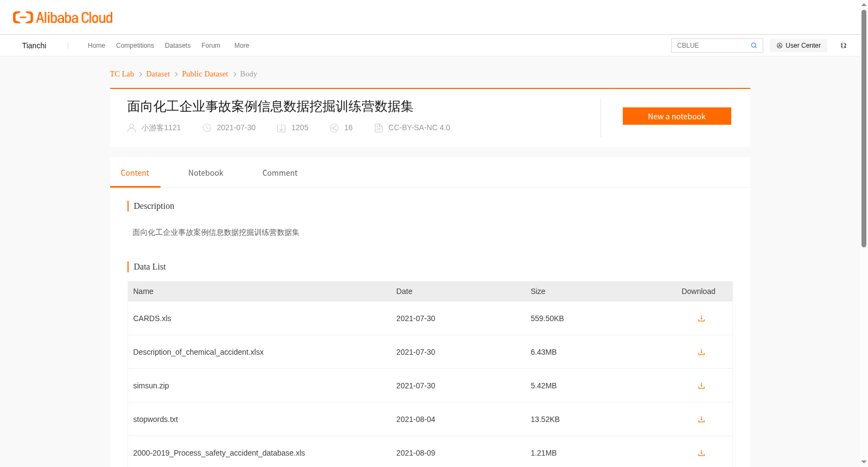Download 2000-2019_Process_safety_accident_database.xls
The width and height of the screenshot is (868, 467).
coord(701,453)
